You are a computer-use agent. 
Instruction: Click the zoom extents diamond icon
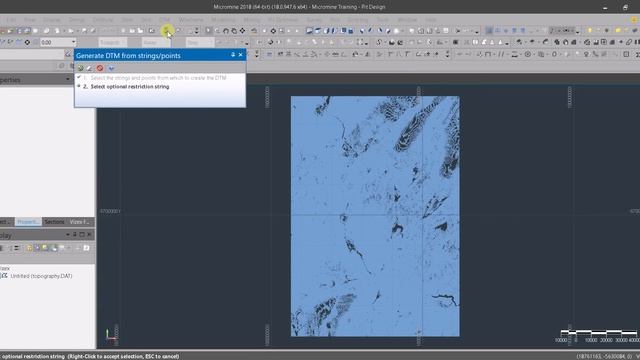pyautogui.click(x=242, y=31)
